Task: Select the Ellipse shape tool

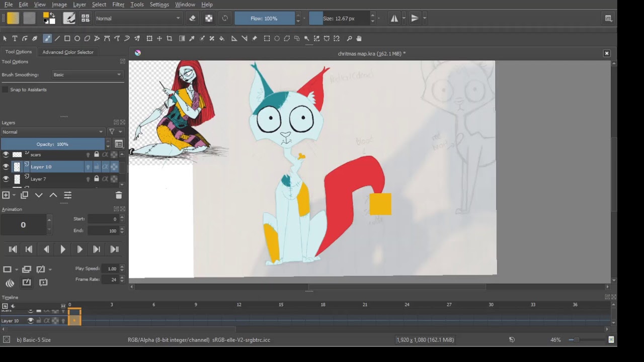Action: (77, 39)
